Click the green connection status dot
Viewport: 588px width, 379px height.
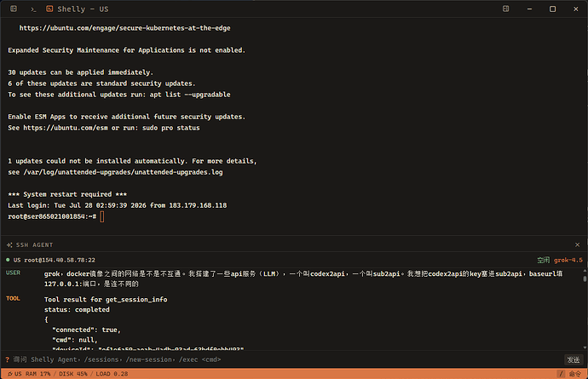coord(8,260)
